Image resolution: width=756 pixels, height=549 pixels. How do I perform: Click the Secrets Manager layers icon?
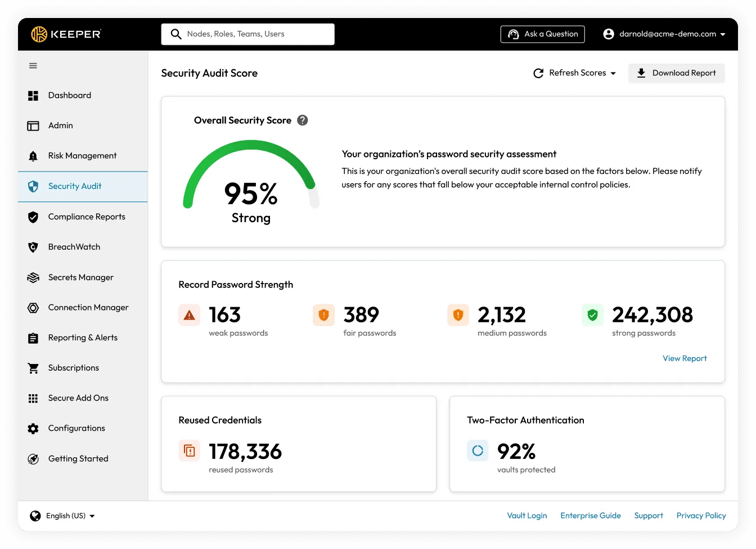point(33,277)
